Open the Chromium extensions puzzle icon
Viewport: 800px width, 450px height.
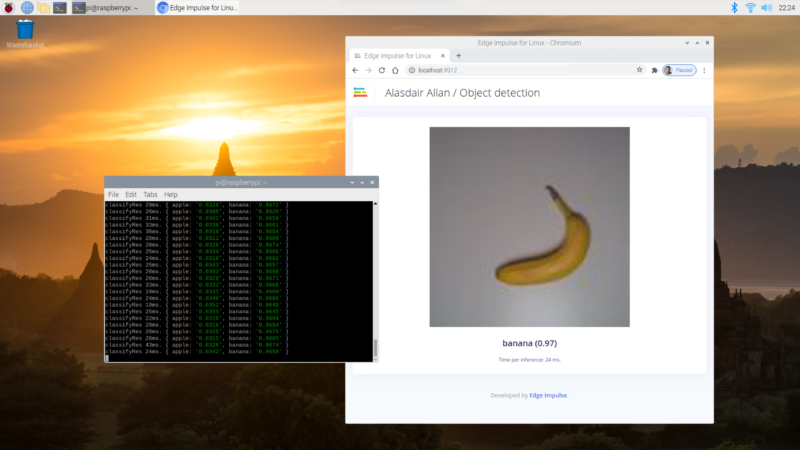click(654, 71)
